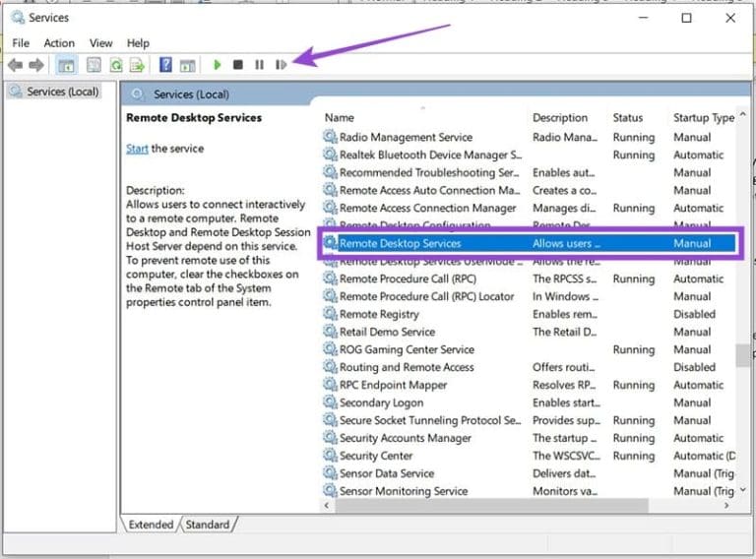This screenshot has width=756, height=559.
Task: Click The WSCSVC... description of Security Center
Action: click(x=566, y=456)
